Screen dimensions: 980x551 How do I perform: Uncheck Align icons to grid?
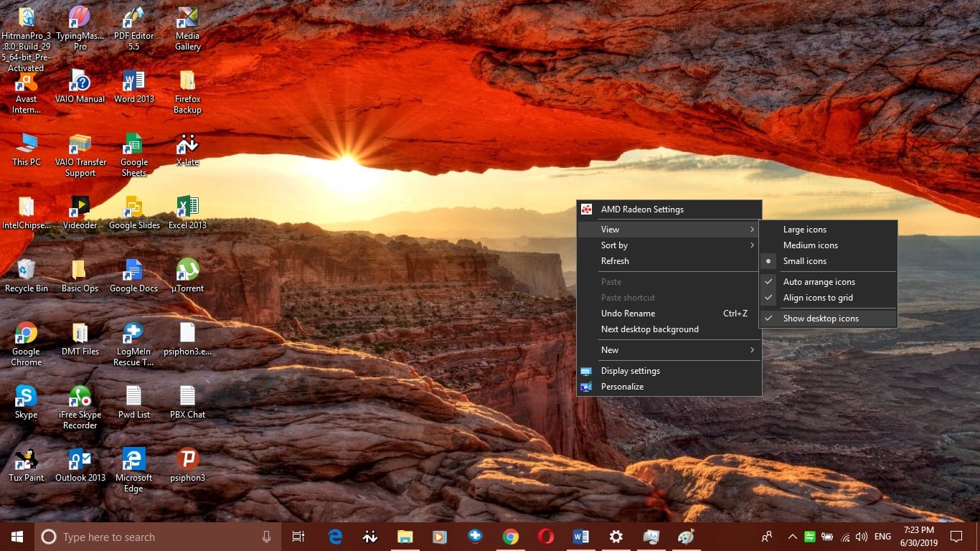coord(818,298)
